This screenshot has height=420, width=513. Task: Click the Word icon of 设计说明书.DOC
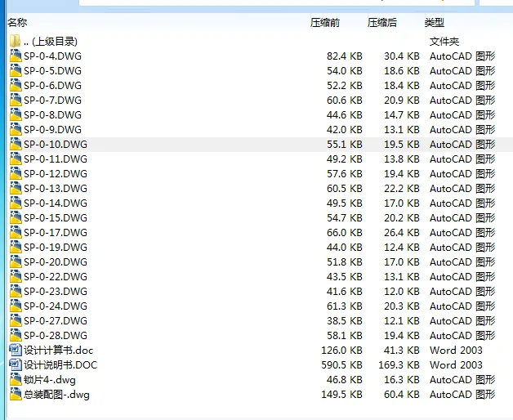click(x=16, y=364)
